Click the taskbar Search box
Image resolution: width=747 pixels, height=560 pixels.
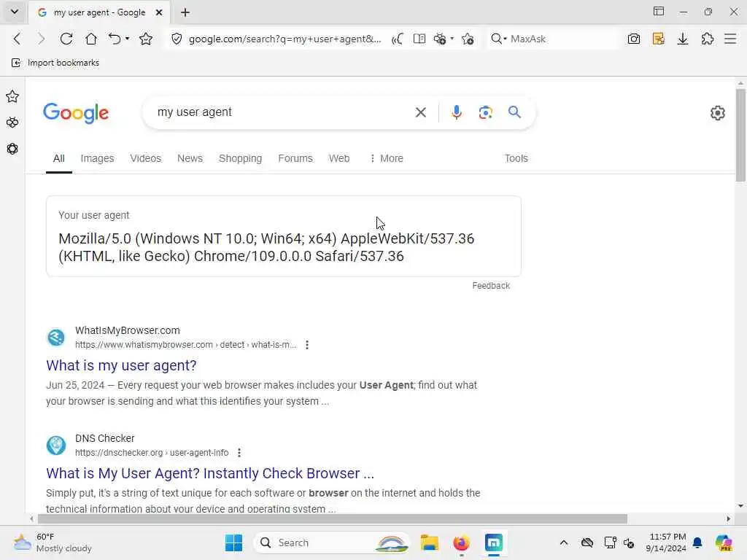point(332,542)
